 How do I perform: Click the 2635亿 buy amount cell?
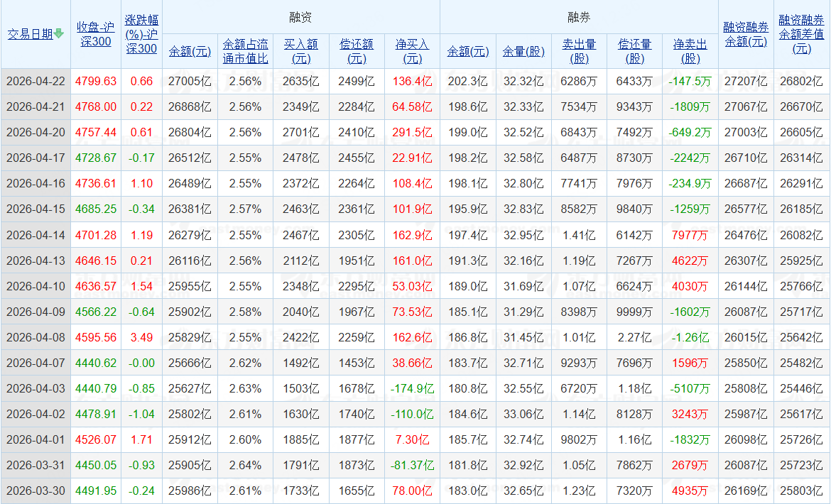(x=301, y=81)
